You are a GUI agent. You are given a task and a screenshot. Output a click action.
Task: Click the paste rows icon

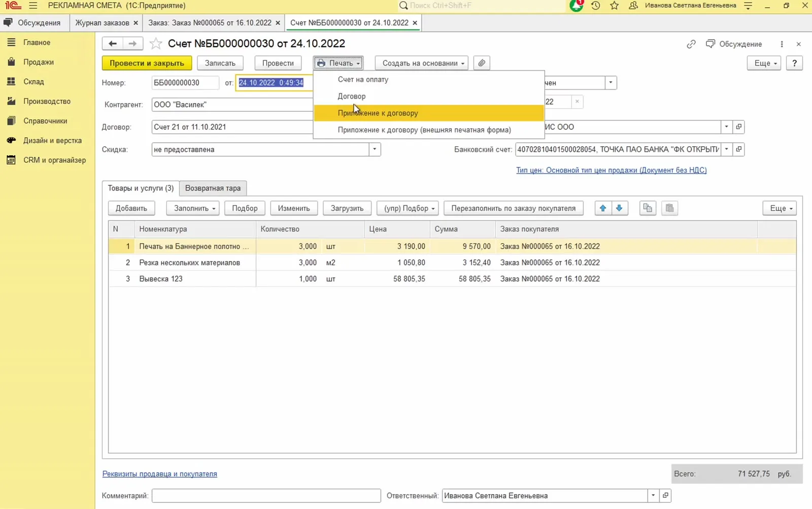click(670, 208)
